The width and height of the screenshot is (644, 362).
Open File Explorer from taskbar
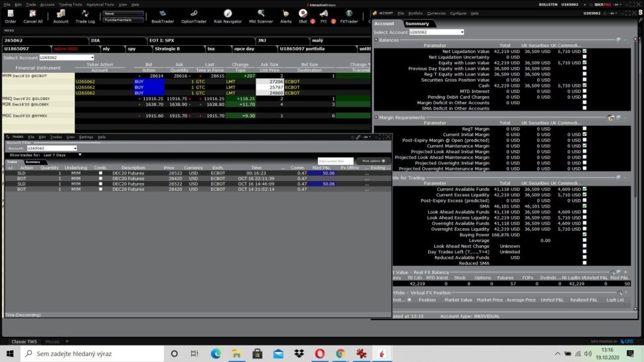[x=236, y=353]
